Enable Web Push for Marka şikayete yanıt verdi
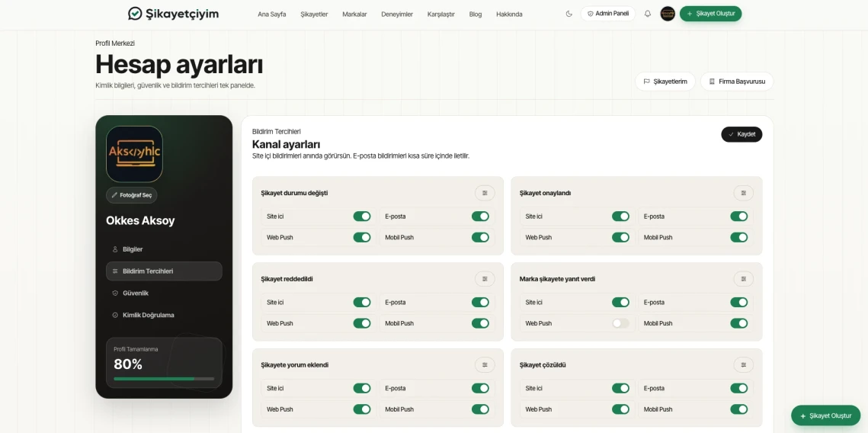 click(x=620, y=323)
